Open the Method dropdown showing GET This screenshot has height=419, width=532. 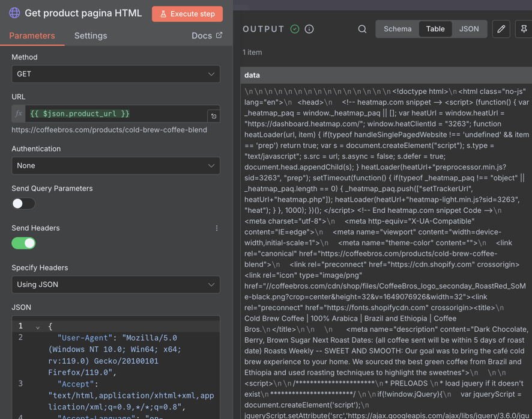[x=116, y=74]
